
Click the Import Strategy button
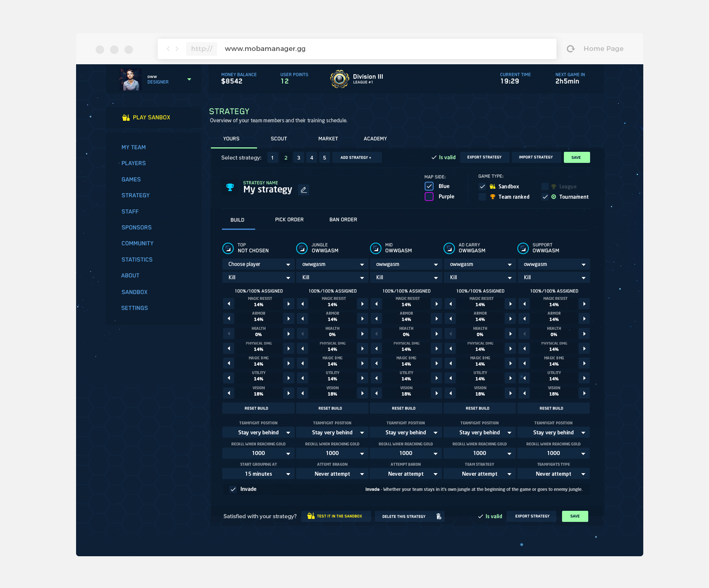point(535,157)
